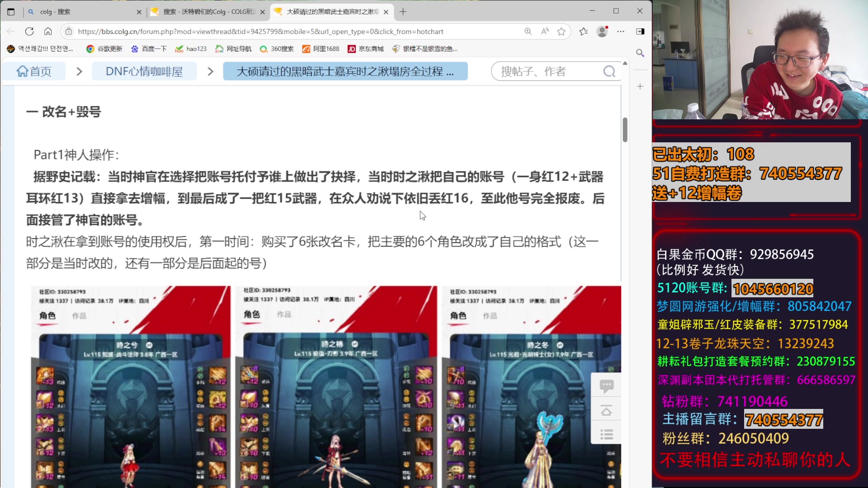
Task: Go to forum 首页 breadcrumb
Action: click(x=34, y=71)
